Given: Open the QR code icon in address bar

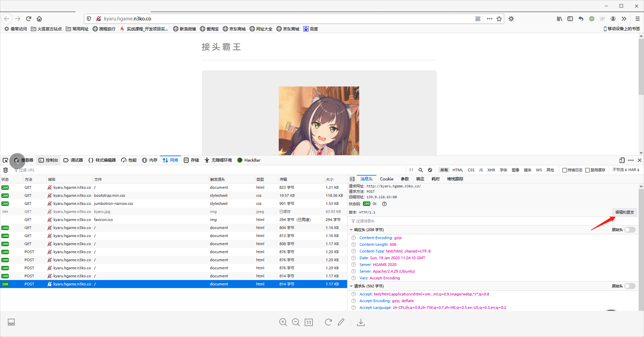Looking at the screenshot, I should coord(478,19).
